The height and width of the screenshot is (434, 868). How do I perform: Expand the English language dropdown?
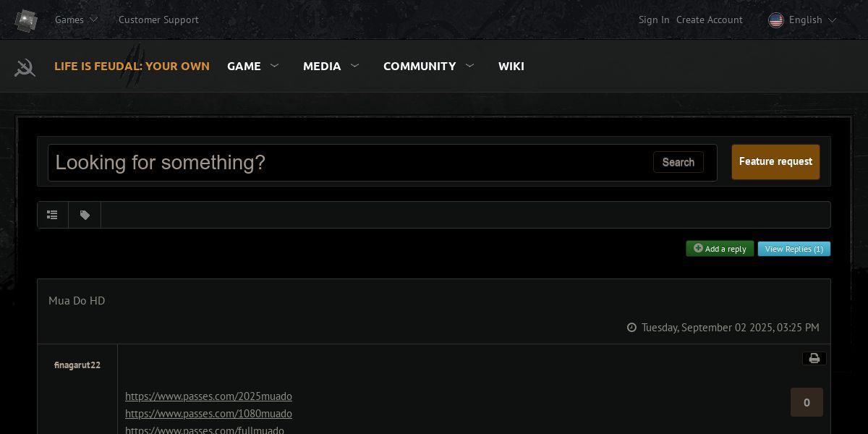click(x=813, y=20)
